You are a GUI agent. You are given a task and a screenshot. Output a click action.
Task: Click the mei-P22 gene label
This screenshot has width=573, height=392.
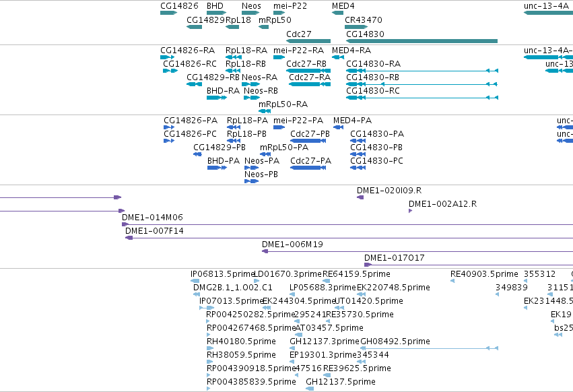coord(290,6)
